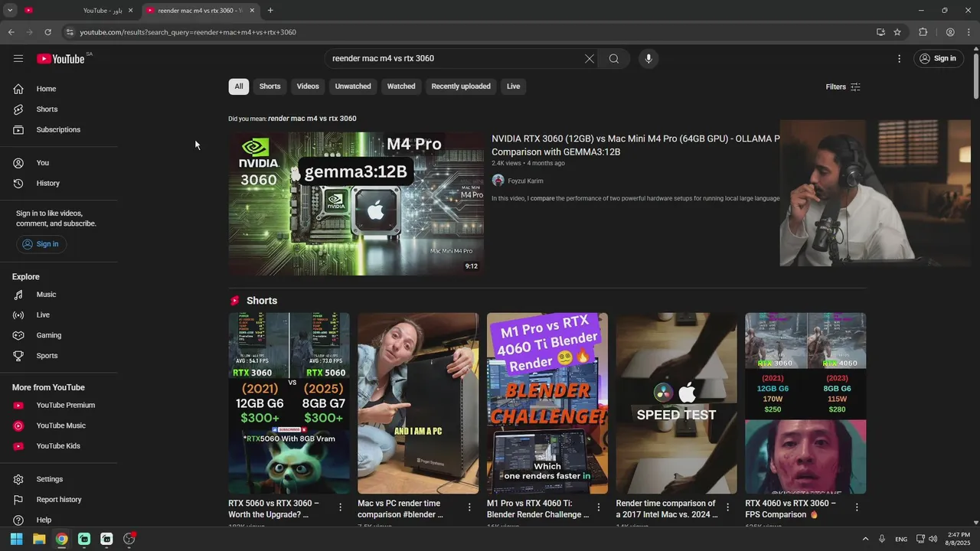Click the magnifier search button
This screenshot has height=551, width=980.
(x=614, y=58)
